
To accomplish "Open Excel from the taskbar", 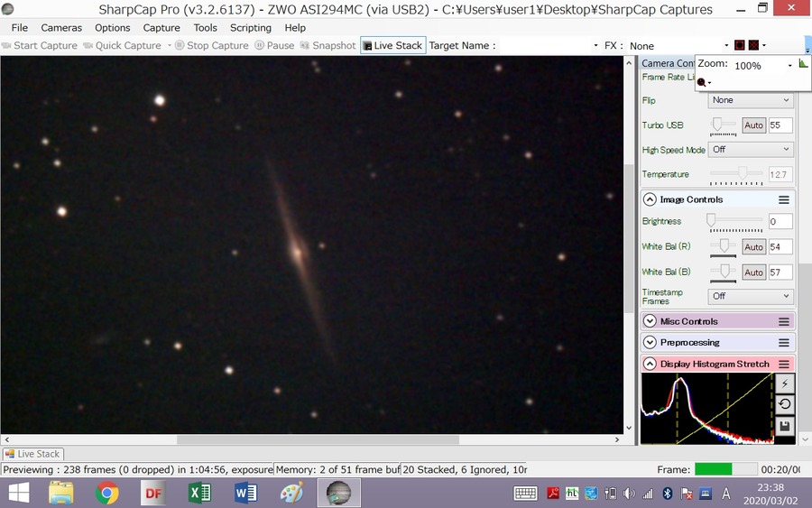I will (x=199, y=493).
